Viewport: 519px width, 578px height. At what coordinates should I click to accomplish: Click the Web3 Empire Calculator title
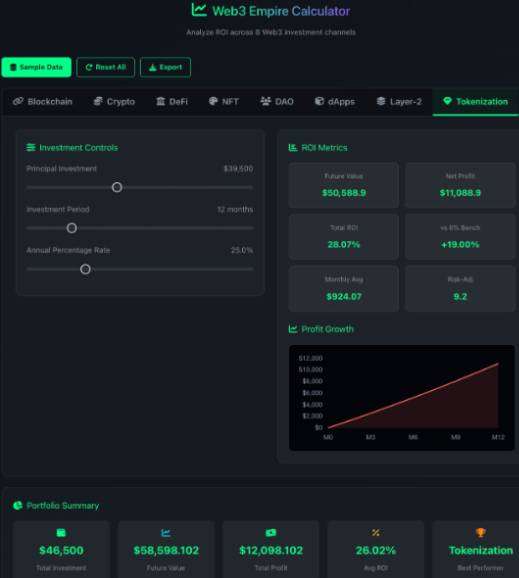pos(281,11)
